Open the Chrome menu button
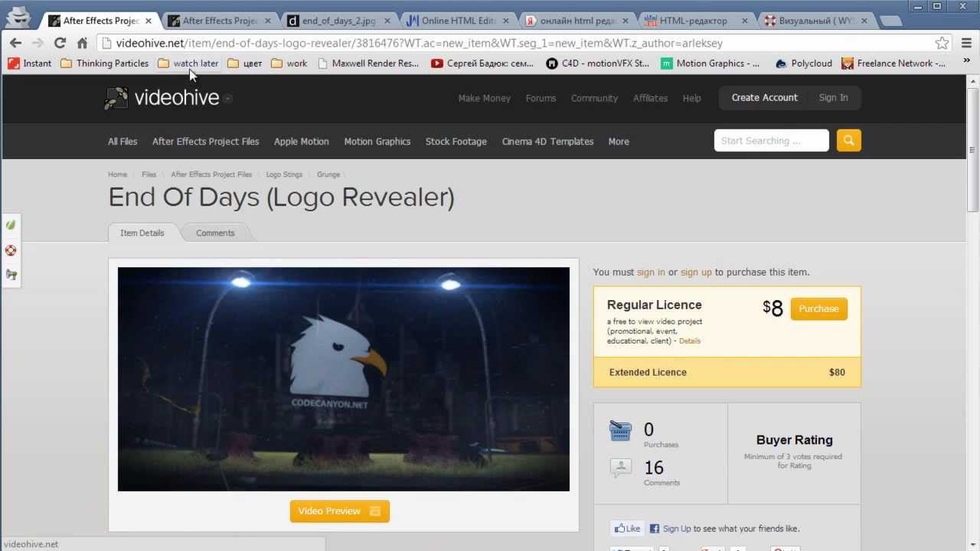 [x=966, y=43]
